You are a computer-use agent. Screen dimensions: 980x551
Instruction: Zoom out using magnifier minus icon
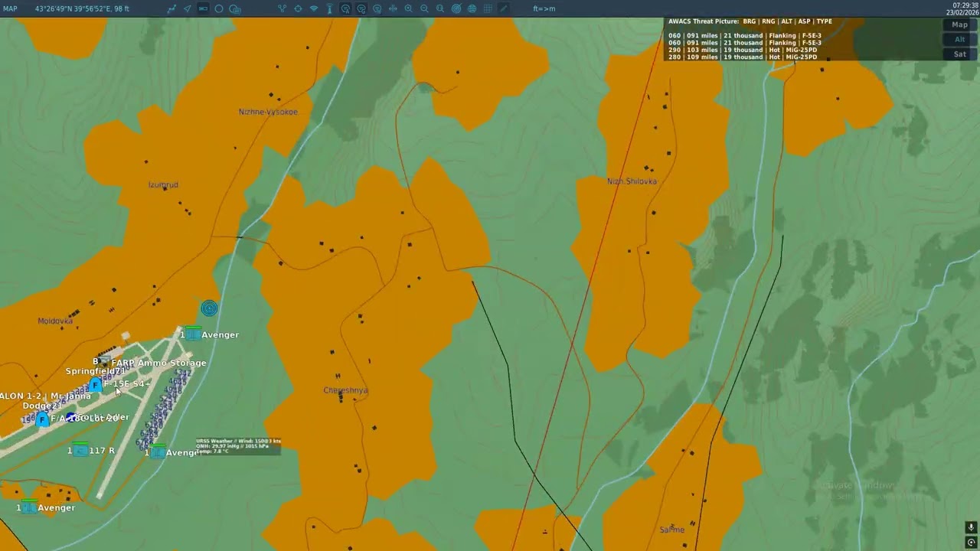point(424,8)
